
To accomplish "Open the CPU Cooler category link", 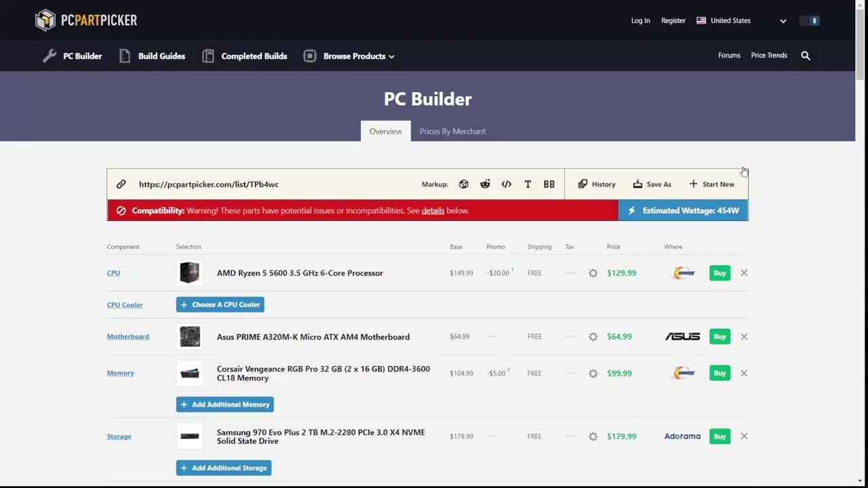I will (125, 305).
